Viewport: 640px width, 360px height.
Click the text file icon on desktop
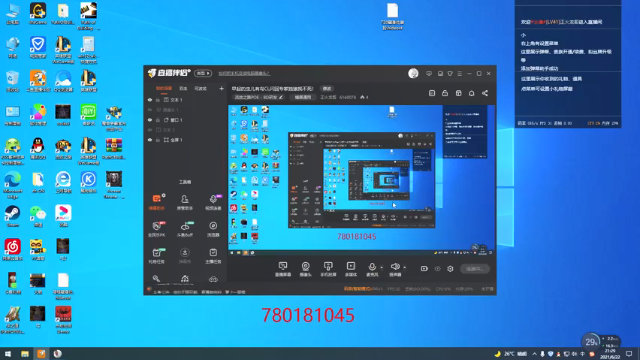point(392,16)
